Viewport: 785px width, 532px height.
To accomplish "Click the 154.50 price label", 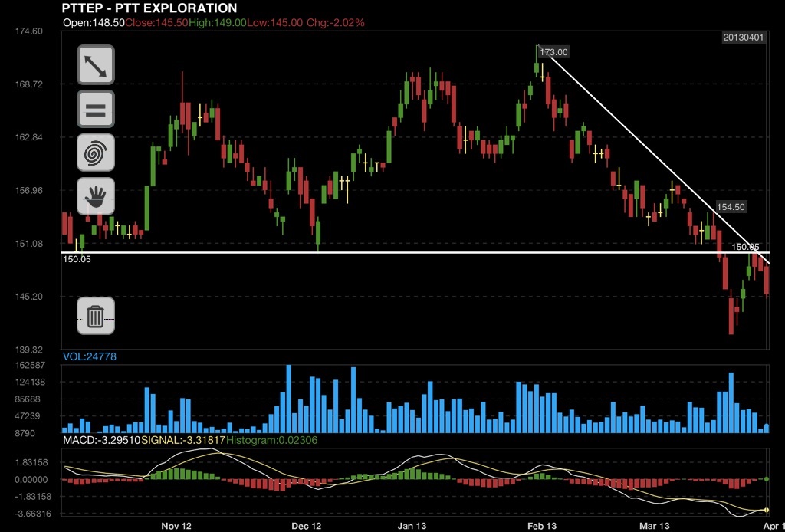I will tap(731, 207).
